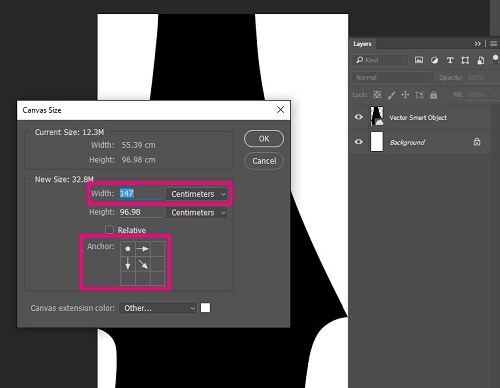Image resolution: width=500 pixels, height=388 pixels.
Task: Lock transparent pixels icon
Action: pos(377,95)
